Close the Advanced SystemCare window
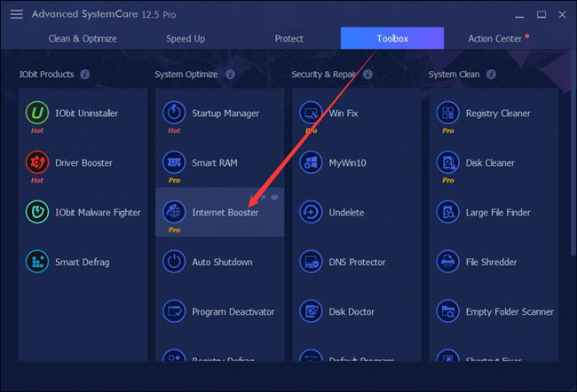 click(562, 15)
